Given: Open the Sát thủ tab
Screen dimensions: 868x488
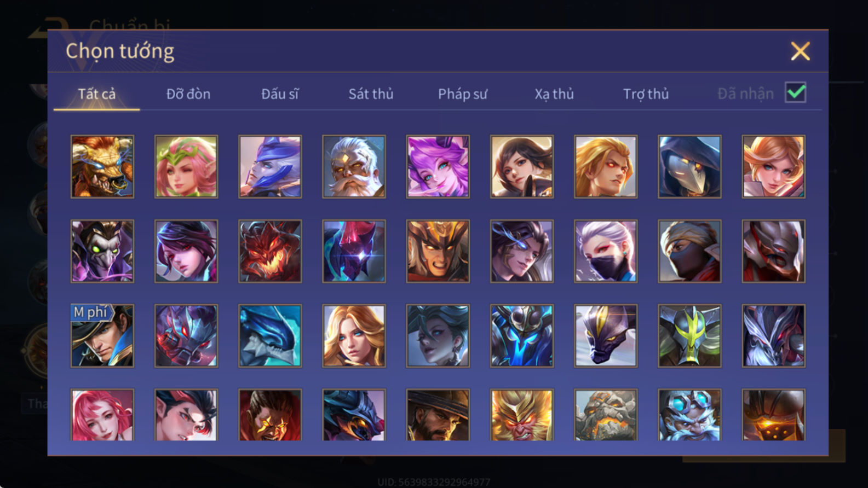Looking at the screenshot, I should point(371,94).
